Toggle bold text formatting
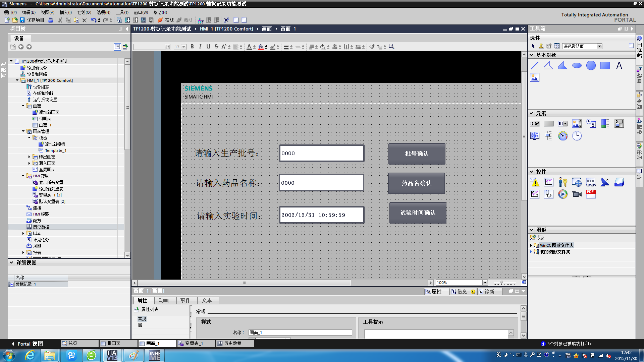Viewport: 644px width, 362px height. 192,47
